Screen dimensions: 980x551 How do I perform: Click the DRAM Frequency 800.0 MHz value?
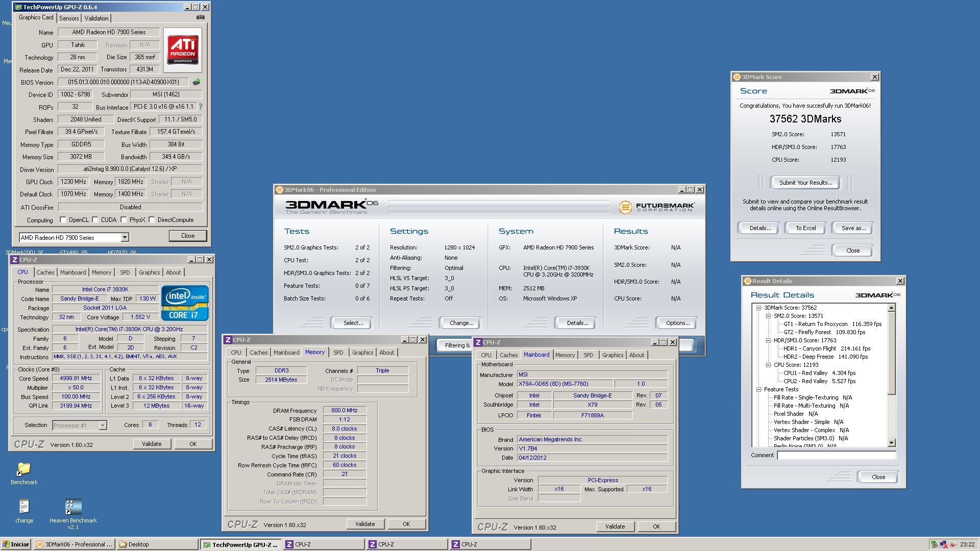(x=344, y=410)
